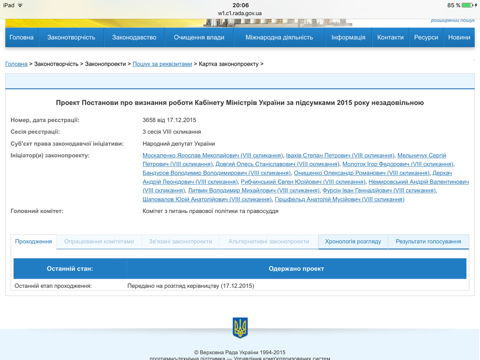Select the Зв'язані законопроекти tab
Image resolution: width=480 pixels, height=360 pixels.
[x=180, y=241]
